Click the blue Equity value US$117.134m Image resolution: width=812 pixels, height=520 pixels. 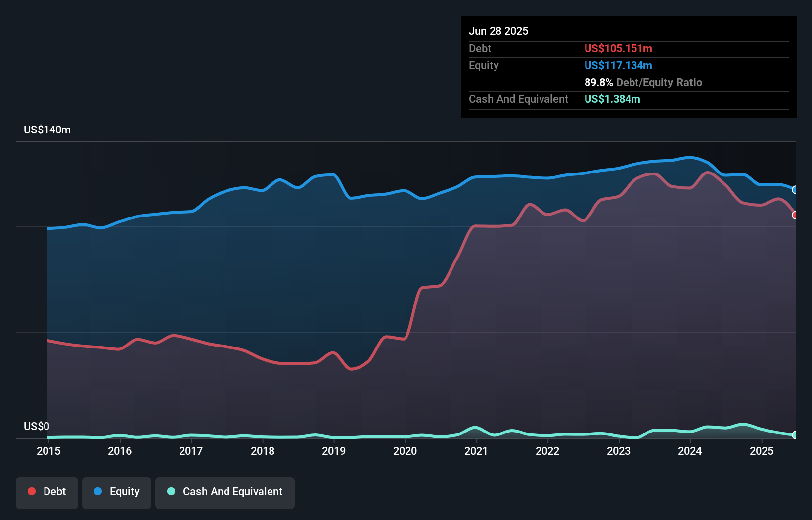[x=618, y=65]
